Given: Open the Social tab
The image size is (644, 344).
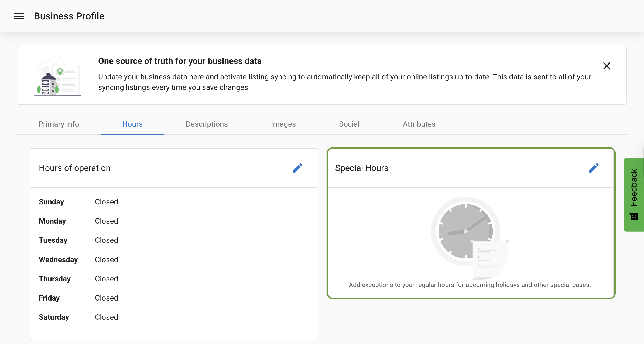Looking at the screenshot, I should pyautogui.click(x=349, y=124).
